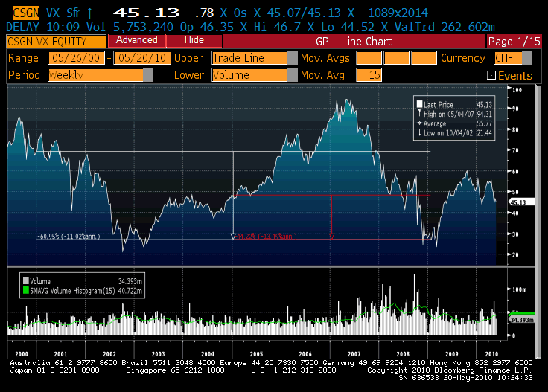The width and height of the screenshot is (548, 392).
Task: Click the 94.31 high value in legend
Action: (484, 114)
